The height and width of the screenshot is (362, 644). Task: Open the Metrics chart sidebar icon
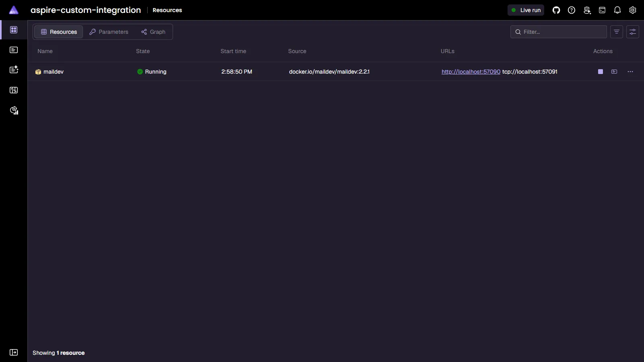click(14, 111)
